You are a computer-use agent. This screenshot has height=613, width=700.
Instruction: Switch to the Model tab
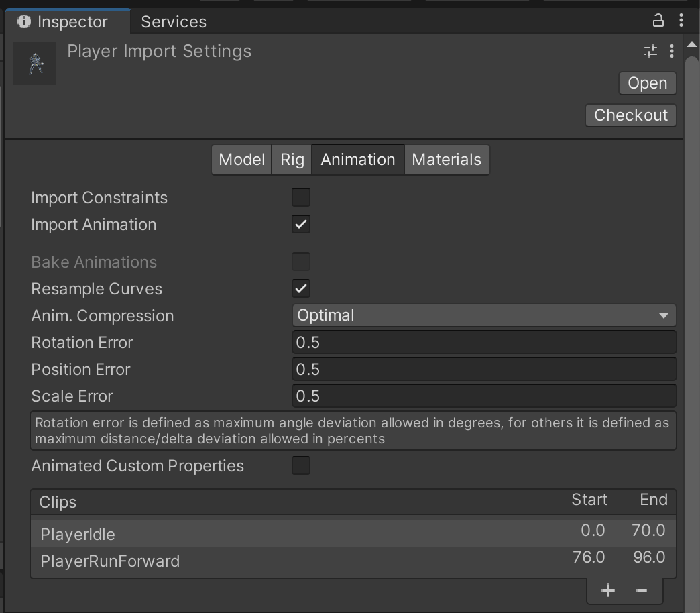[241, 160]
